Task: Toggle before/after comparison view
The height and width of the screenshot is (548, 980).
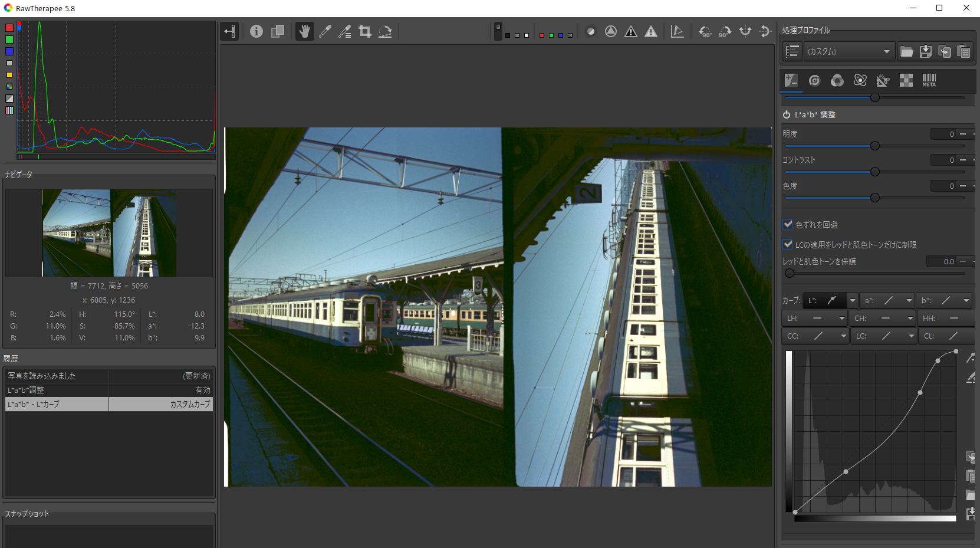Action: [x=278, y=31]
